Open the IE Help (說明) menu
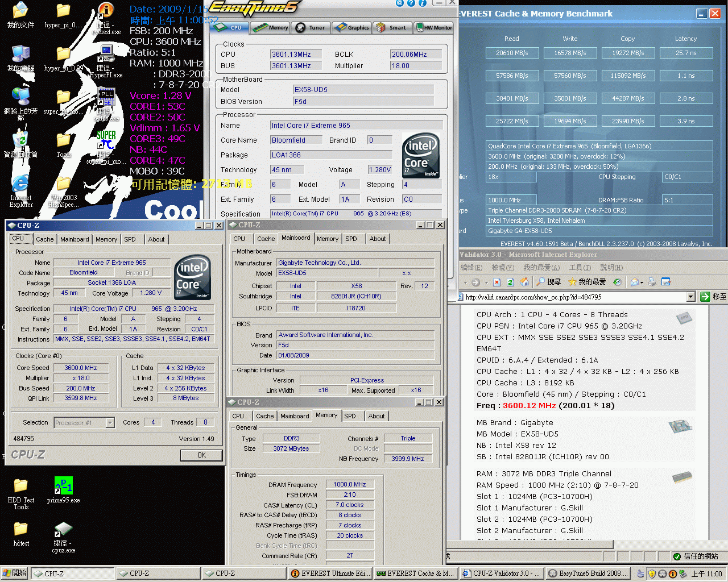728x582 pixels. [611, 267]
